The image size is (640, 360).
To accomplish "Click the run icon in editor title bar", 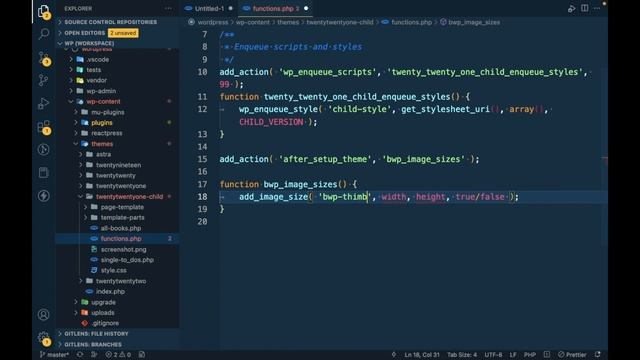I will click(x=571, y=8).
